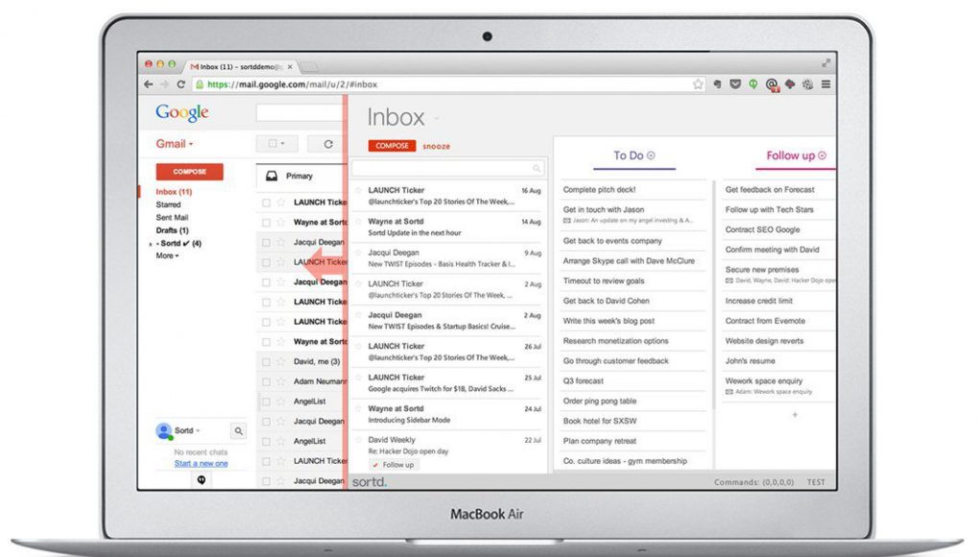Add a task with the plus in Follow up
This screenshot has width=980, height=557.
(x=795, y=415)
